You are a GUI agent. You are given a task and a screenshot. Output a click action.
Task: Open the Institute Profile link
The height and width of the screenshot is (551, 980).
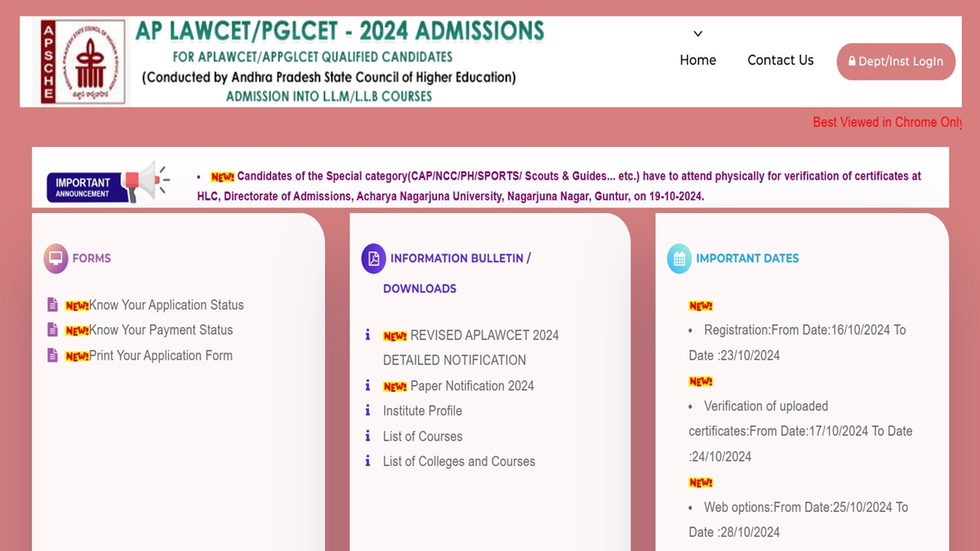click(x=422, y=411)
